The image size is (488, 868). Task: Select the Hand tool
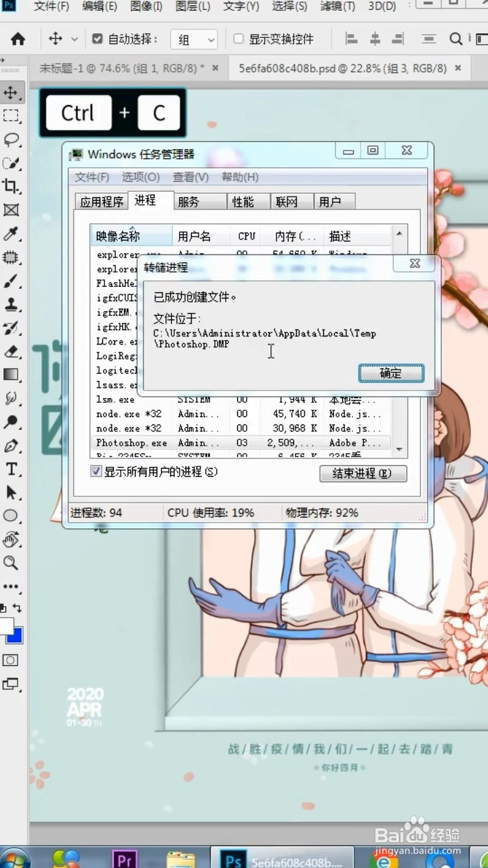click(x=11, y=540)
